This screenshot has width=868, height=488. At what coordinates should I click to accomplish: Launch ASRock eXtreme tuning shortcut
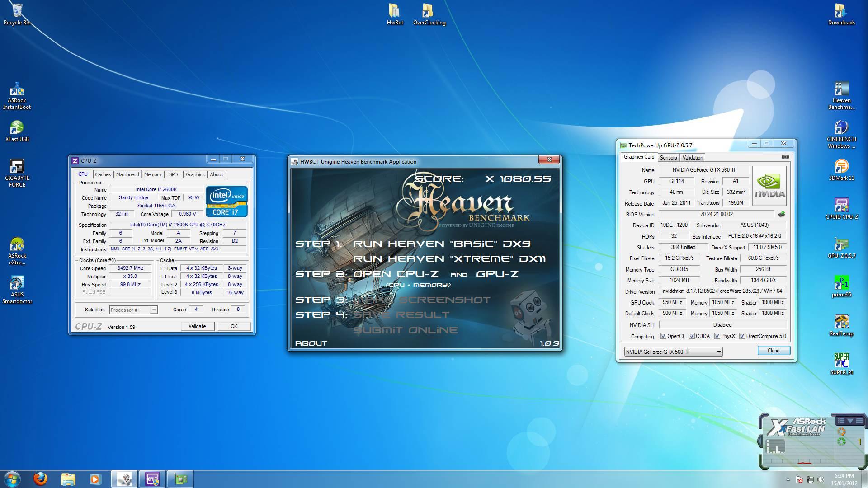click(17, 251)
